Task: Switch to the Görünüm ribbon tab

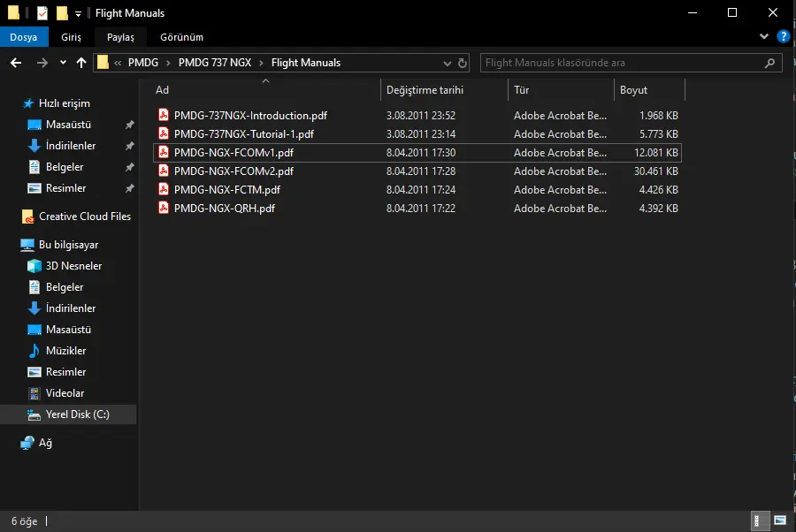Action: (181, 37)
